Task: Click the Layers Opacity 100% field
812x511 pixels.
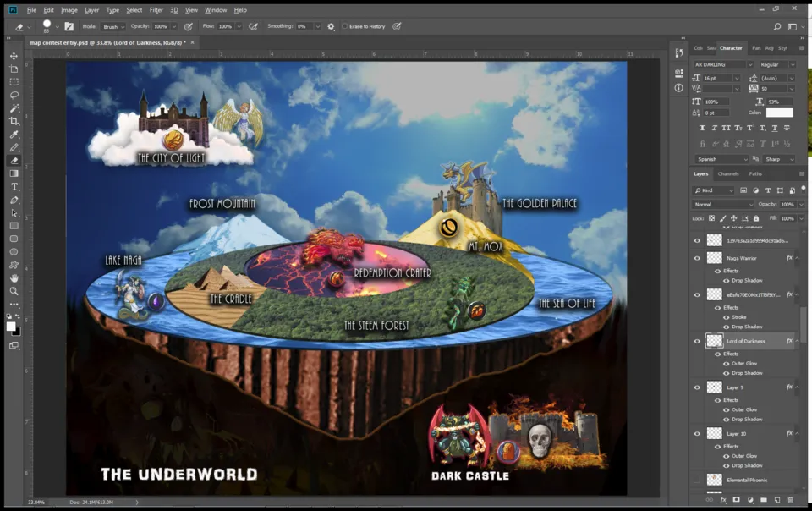Action: [788, 205]
